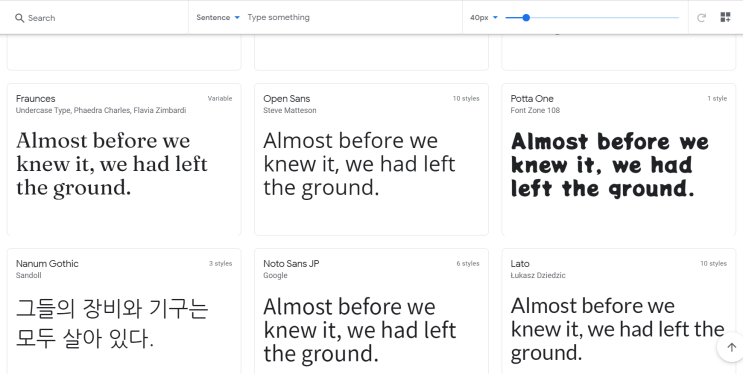Click the Font Zone 108 designer text
This screenshot has width=743, height=374.
(535, 110)
